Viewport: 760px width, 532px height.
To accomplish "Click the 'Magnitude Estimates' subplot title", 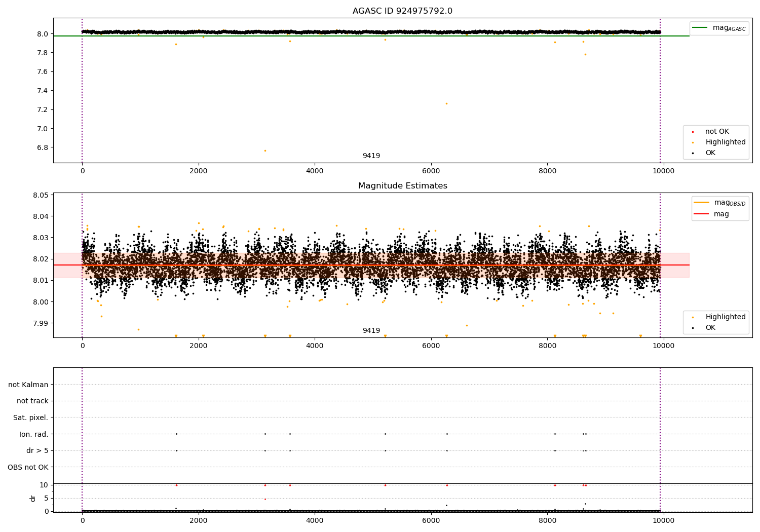I will click(402, 186).
